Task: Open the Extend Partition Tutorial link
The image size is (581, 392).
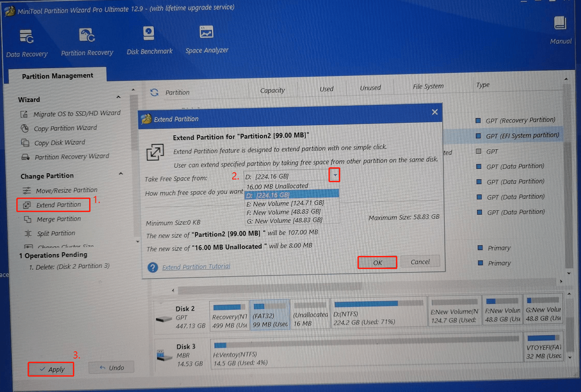Action: pyautogui.click(x=196, y=267)
